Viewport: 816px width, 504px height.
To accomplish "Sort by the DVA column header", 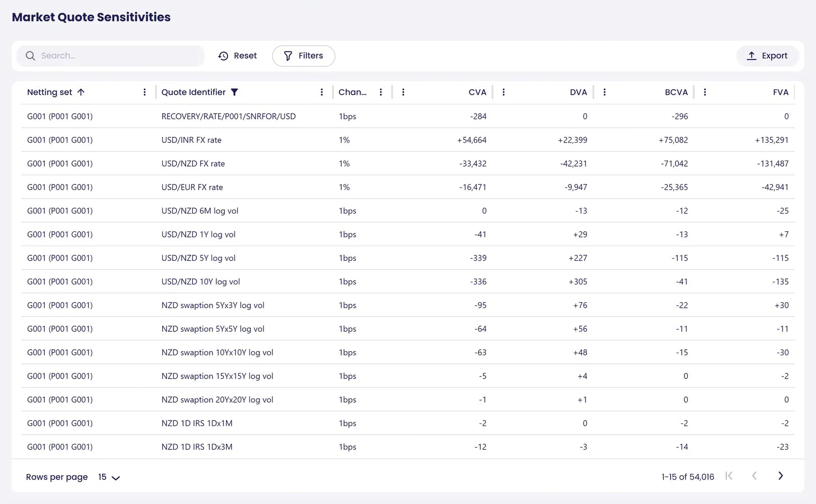I will [578, 92].
